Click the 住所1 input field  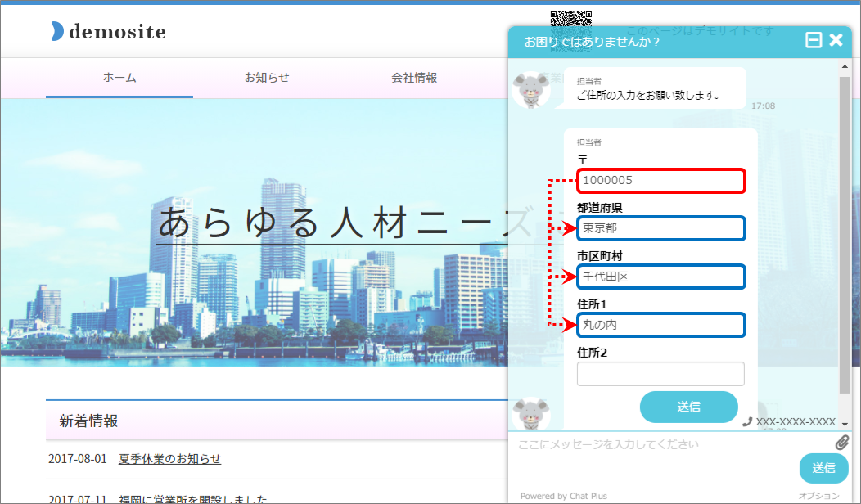[x=661, y=325]
